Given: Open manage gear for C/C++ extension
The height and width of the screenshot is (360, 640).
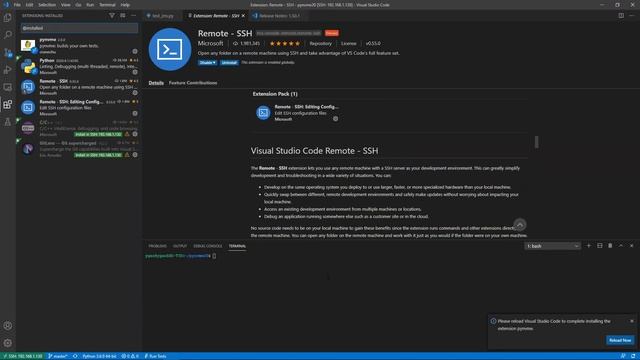Looking at the screenshot, I should 135,134.
